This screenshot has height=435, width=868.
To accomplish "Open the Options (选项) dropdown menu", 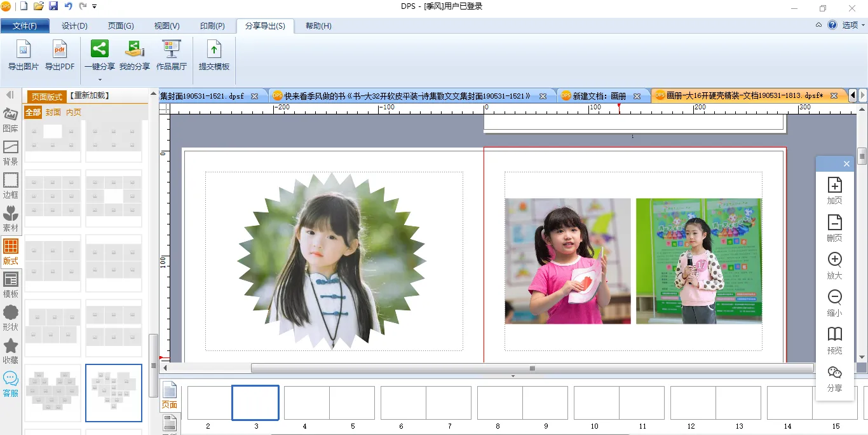I will point(853,25).
